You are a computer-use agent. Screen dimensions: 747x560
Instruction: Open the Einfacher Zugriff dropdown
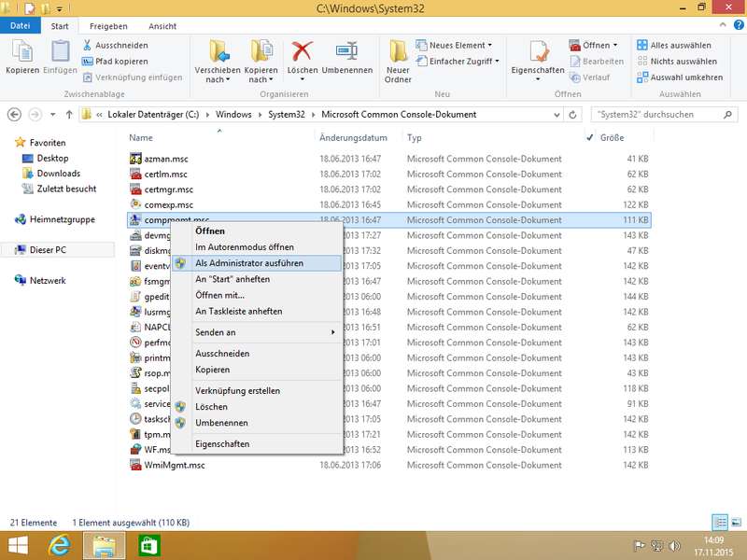[463, 62]
